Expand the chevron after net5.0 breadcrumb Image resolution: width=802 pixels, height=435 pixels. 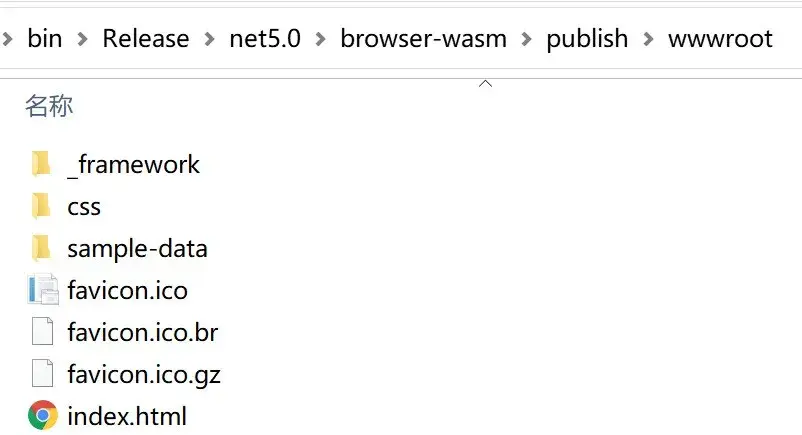(320, 39)
